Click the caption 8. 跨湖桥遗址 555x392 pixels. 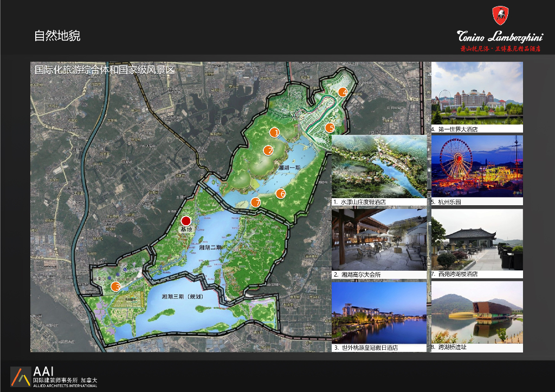(x=449, y=347)
